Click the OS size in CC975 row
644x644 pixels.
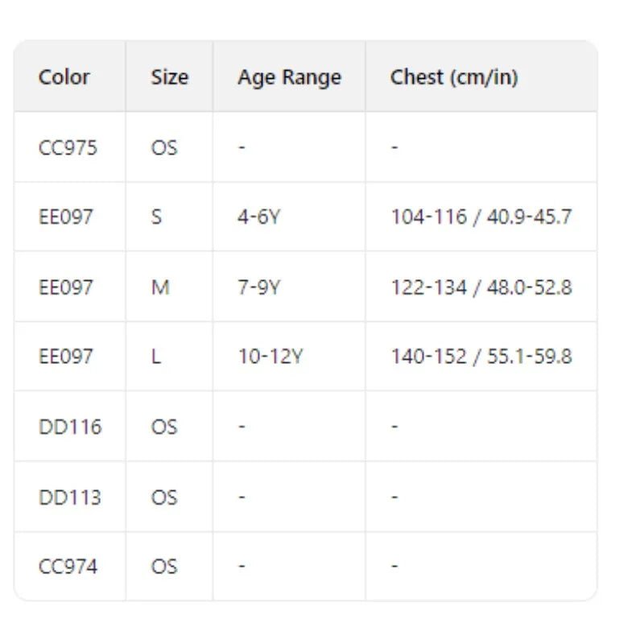tap(164, 147)
